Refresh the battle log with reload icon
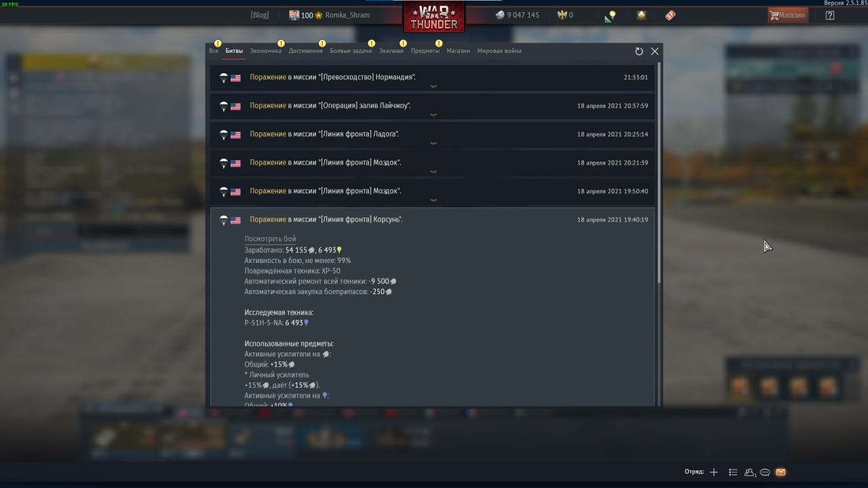This screenshot has height=488, width=868. [x=639, y=52]
